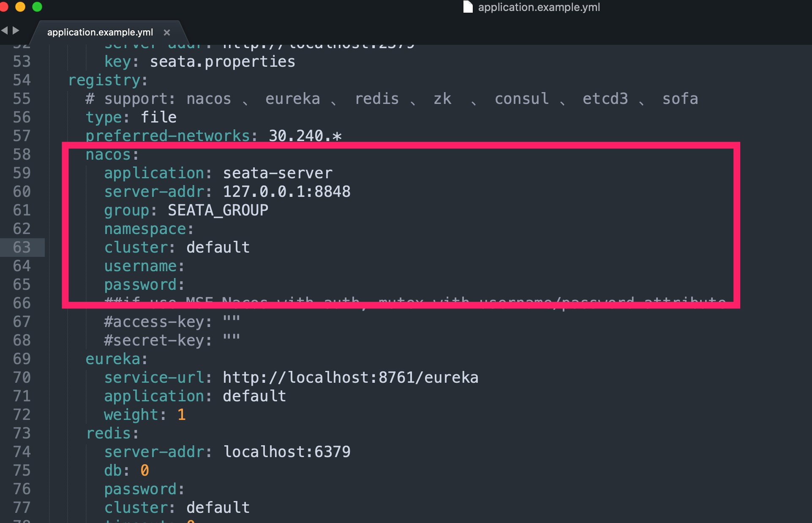Click the preferred-networks value 30.240.*
The height and width of the screenshot is (523, 812).
[305, 136]
